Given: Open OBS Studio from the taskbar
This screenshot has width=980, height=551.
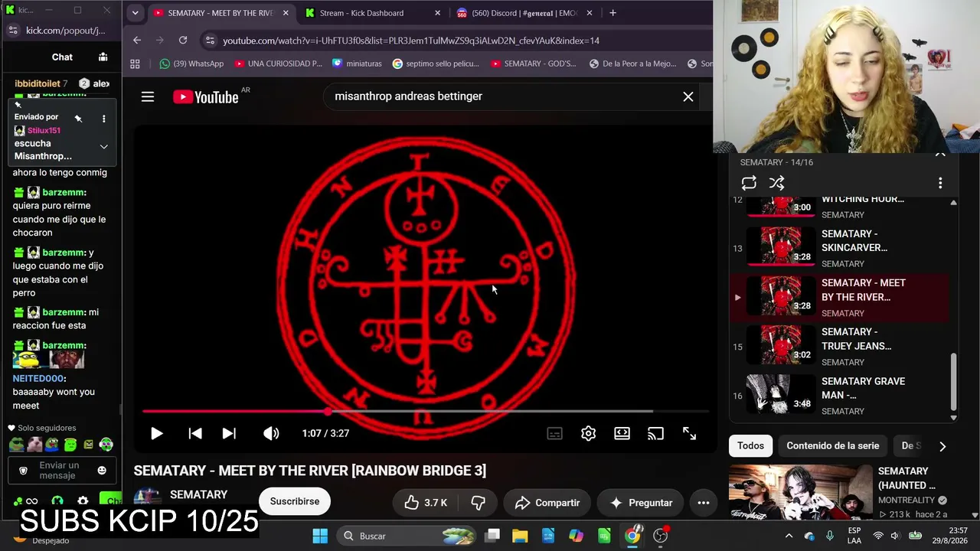Looking at the screenshot, I should (661, 536).
